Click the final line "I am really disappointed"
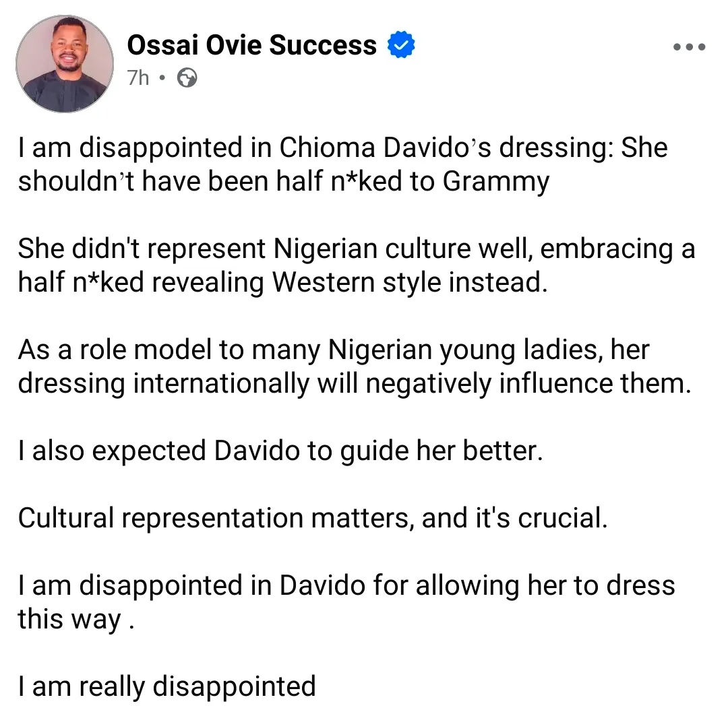This screenshot has width=728, height=712. coord(166,686)
